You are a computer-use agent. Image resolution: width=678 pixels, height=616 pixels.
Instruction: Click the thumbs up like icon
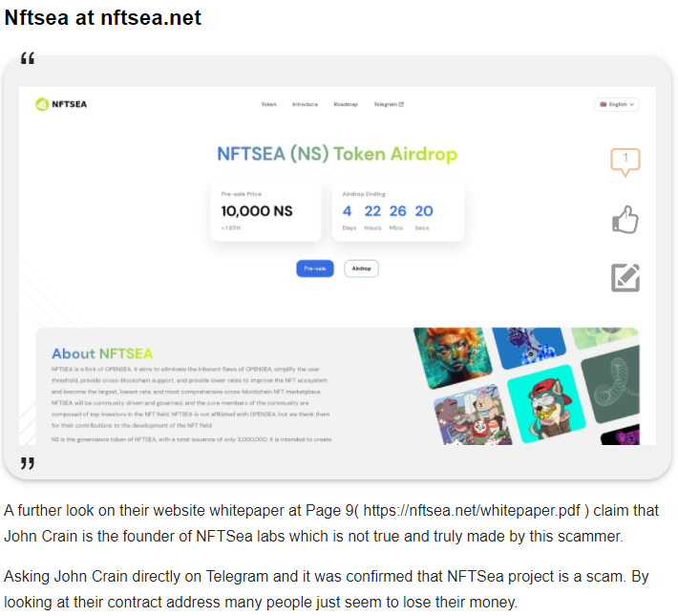(x=625, y=220)
